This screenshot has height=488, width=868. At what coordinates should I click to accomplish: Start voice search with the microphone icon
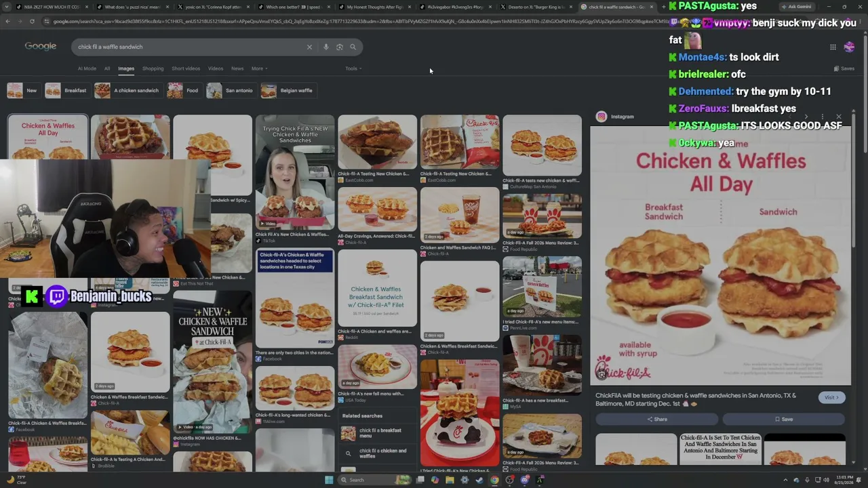(326, 47)
